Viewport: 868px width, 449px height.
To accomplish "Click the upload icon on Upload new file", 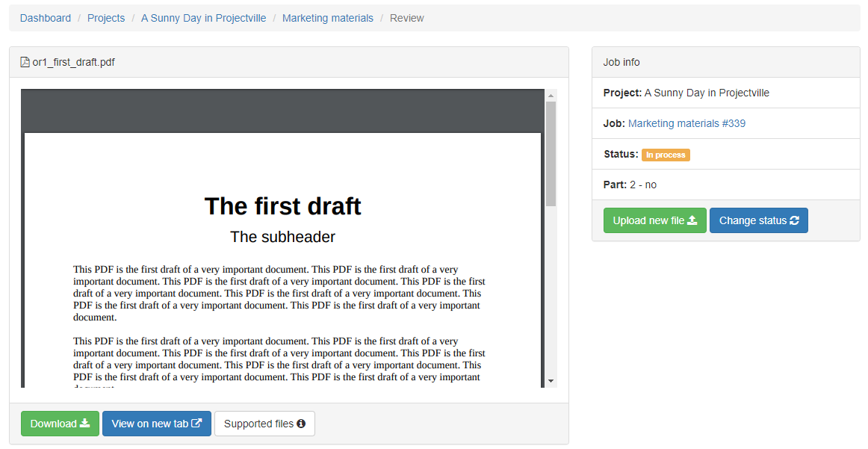I will 692,220.
